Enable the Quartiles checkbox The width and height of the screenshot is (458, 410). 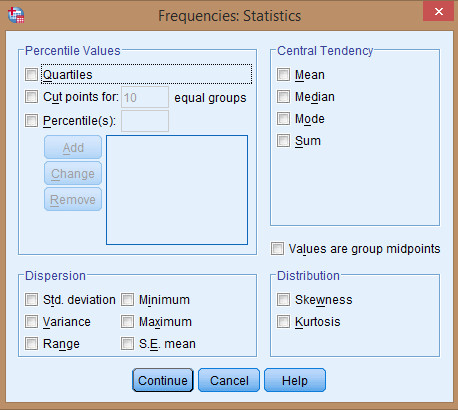(31, 75)
